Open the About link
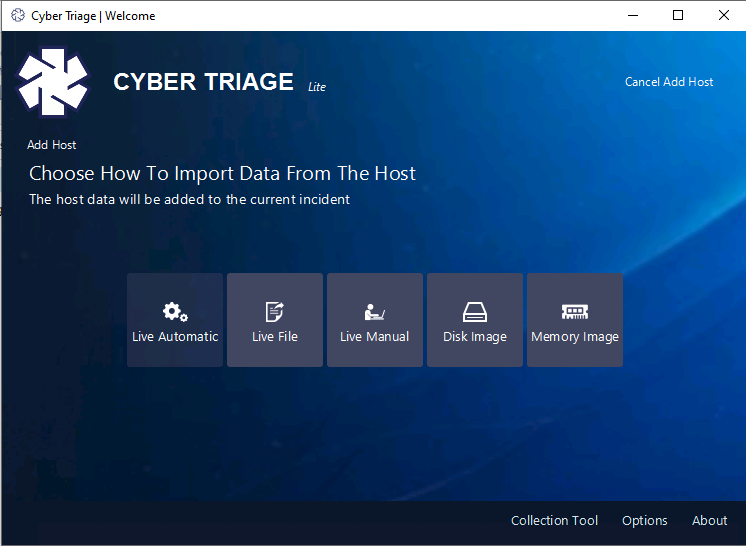The image size is (746, 546). click(x=709, y=520)
